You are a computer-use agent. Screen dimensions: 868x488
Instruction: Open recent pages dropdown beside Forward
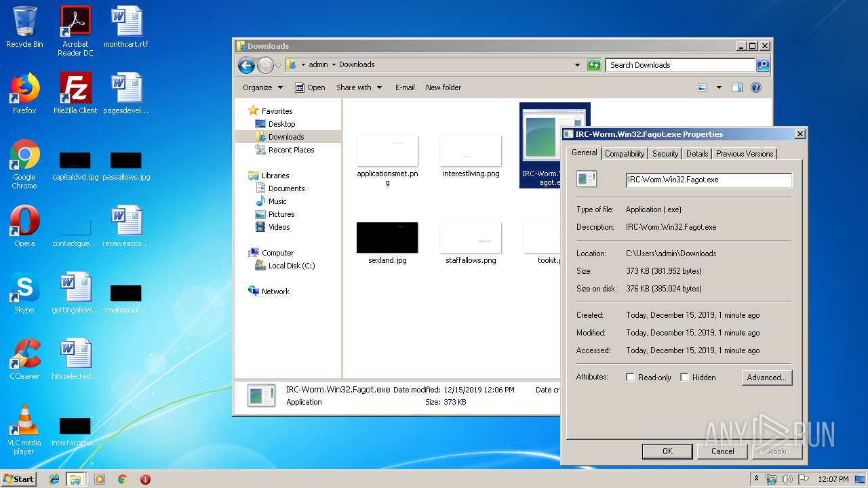pos(278,66)
